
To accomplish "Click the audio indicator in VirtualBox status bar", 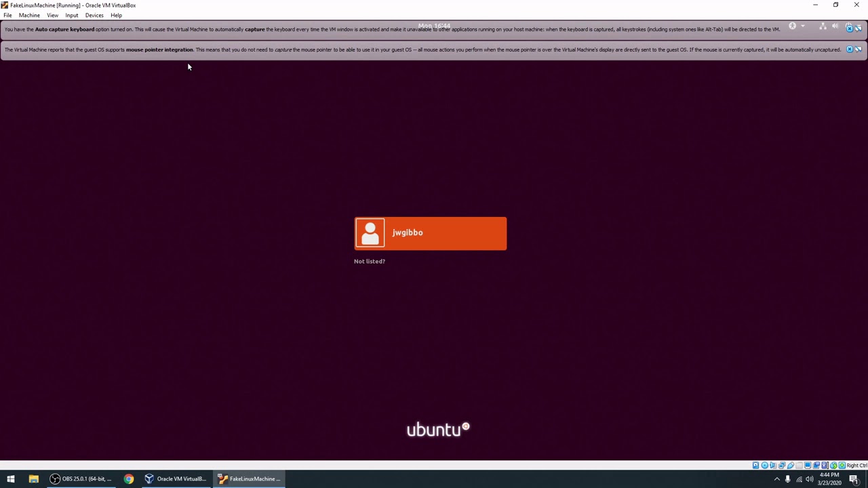I will 773,465.
